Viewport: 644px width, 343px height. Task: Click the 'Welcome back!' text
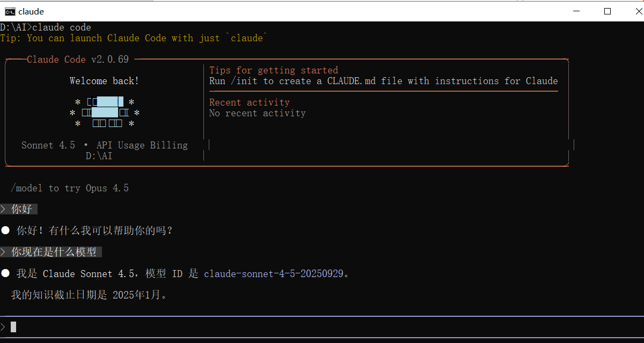coord(104,81)
